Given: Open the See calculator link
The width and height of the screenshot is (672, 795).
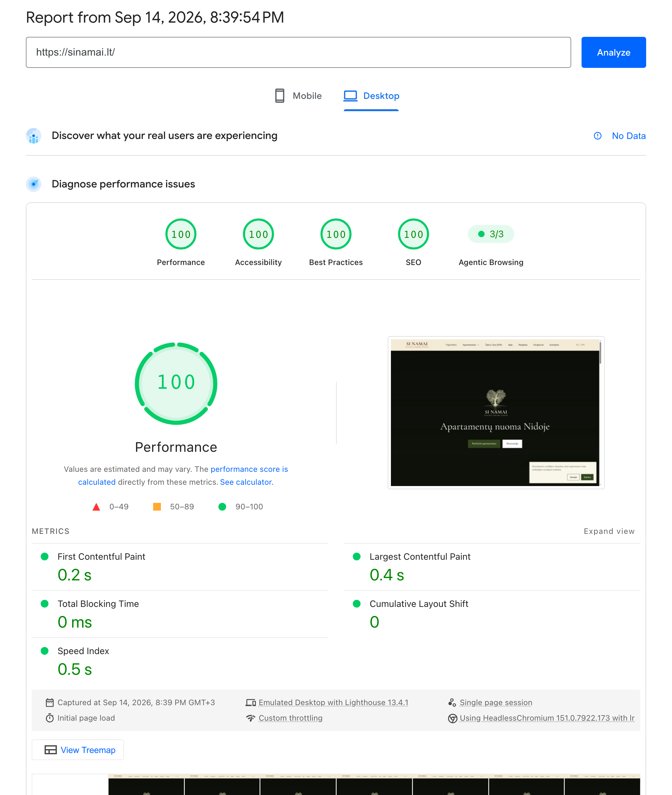Looking at the screenshot, I should point(247,482).
